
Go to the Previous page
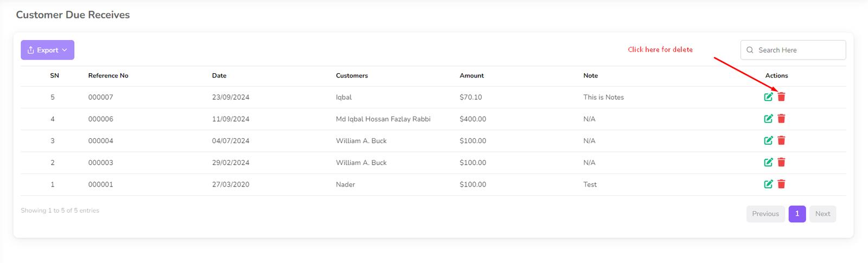pos(765,214)
